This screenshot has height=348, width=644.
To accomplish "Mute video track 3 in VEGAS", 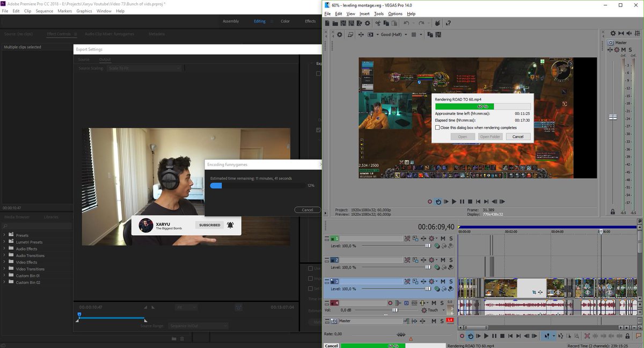I will tap(443, 281).
